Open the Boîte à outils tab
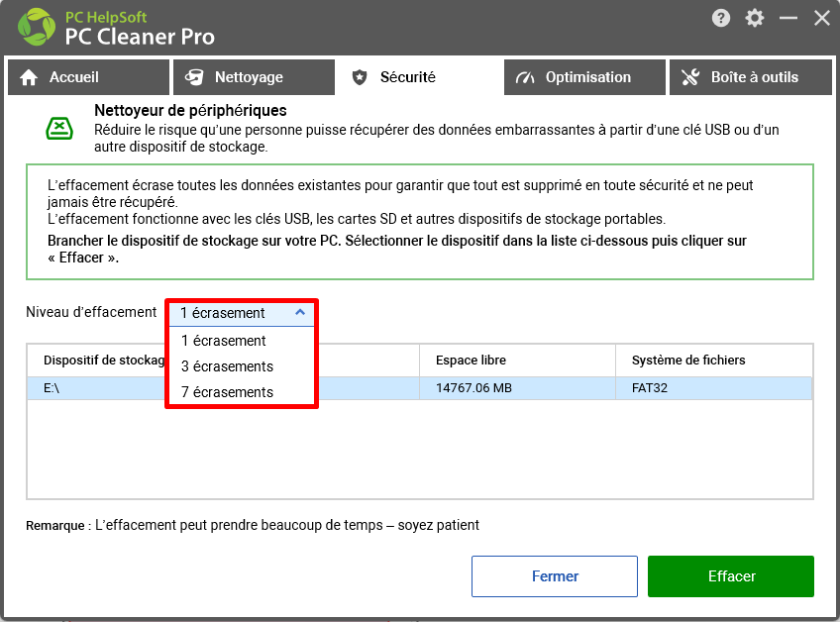Image resolution: width=840 pixels, height=622 pixels. click(x=751, y=77)
